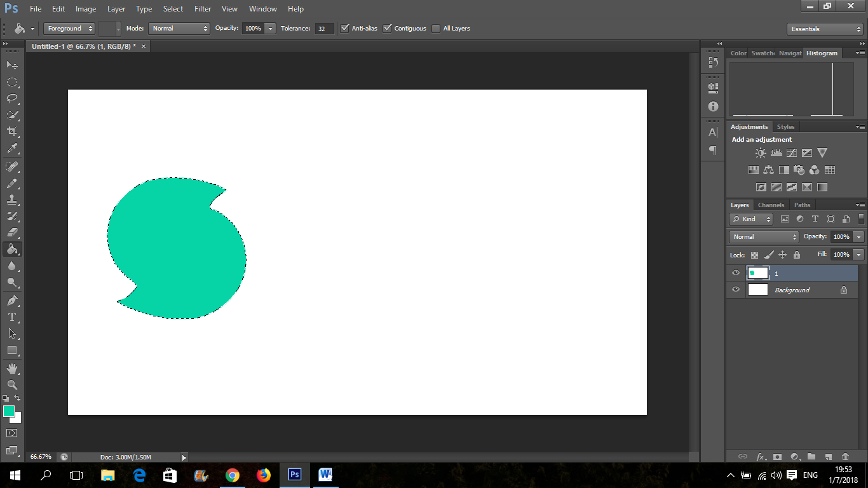Select the Brush tool
Screen dimensions: 868x488
(x=12, y=183)
